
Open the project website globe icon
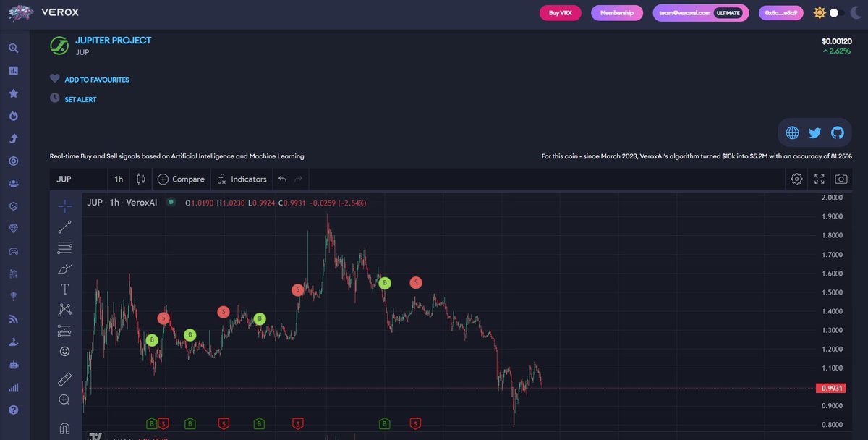[x=792, y=132]
